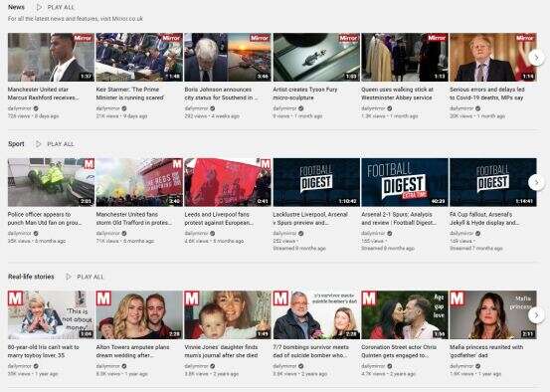Click title 'Police officer appears to punch Man Utd fan'
This screenshot has width=550, height=392.
pyautogui.click(x=45, y=218)
